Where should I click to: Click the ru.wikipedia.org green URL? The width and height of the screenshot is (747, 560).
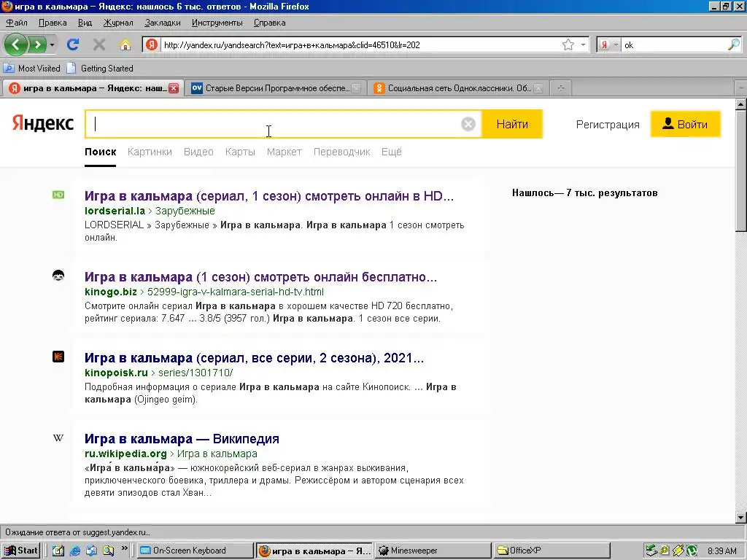(125, 454)
